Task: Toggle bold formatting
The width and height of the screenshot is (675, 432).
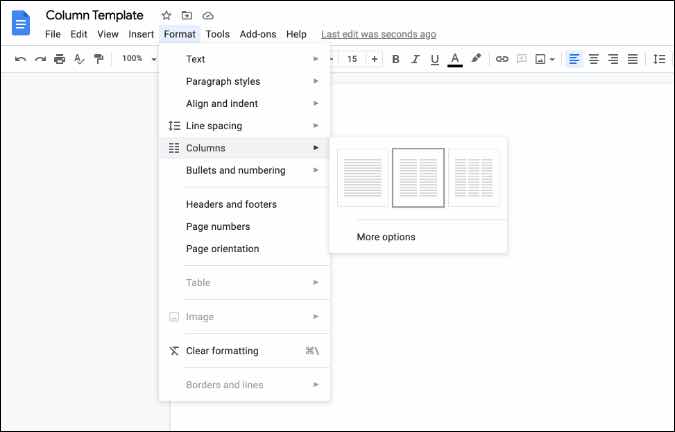Action: point(396,59)
